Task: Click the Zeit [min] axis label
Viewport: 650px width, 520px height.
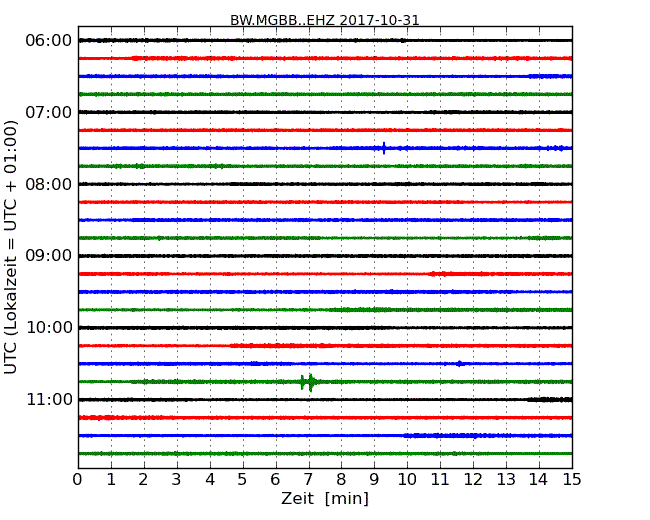Action: click(325, 498)
